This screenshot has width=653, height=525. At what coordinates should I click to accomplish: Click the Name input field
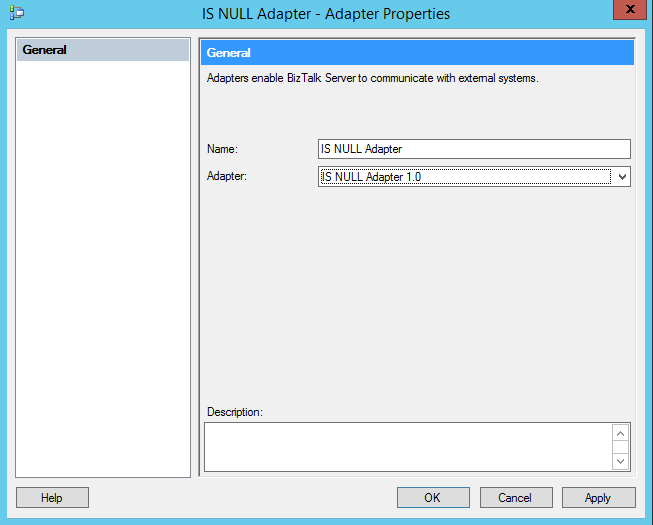pos(474,149)
